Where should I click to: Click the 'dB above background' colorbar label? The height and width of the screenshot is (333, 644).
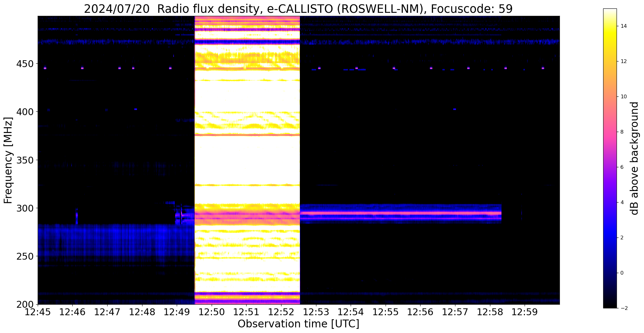[634, 158]
